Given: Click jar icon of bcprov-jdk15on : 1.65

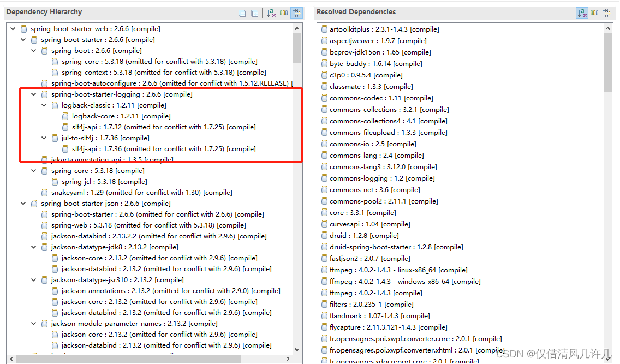Looking at the screenshot, I should click(325, 52).
